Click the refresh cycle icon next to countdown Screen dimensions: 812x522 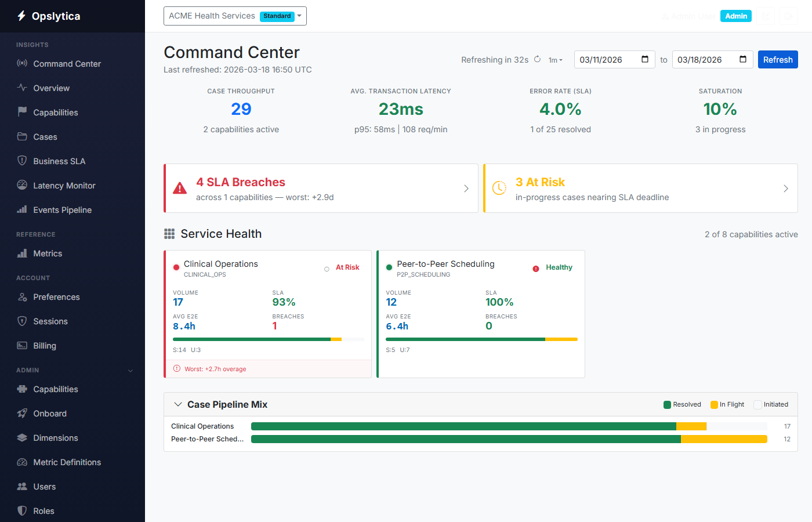pos(538,59)
